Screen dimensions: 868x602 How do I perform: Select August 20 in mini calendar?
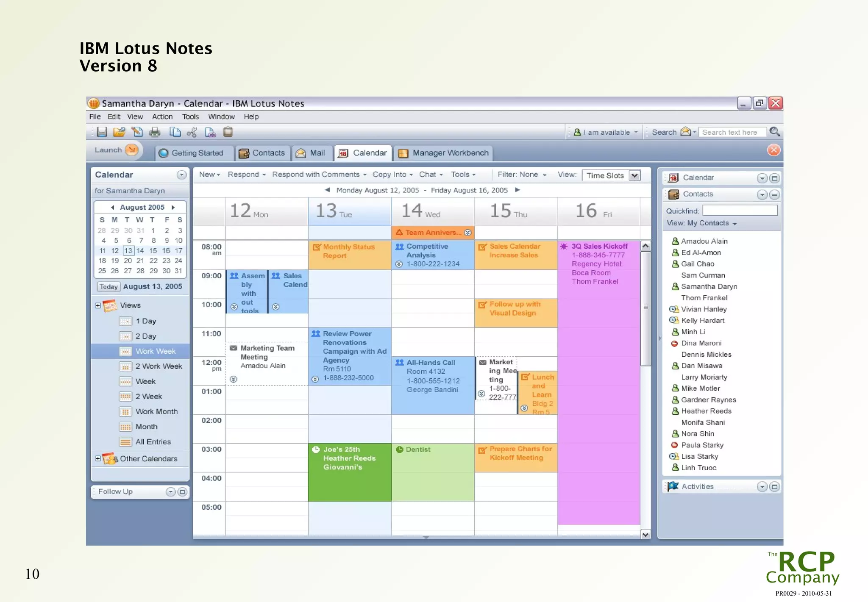point(128,261)
